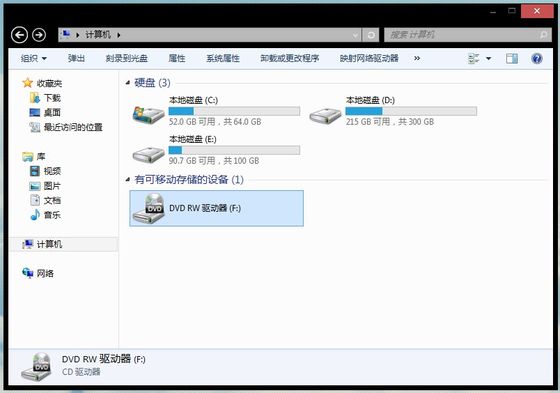Maximize the Explorer window
The width and height of the screenshot is (560, 393).
tap(512, 11)
